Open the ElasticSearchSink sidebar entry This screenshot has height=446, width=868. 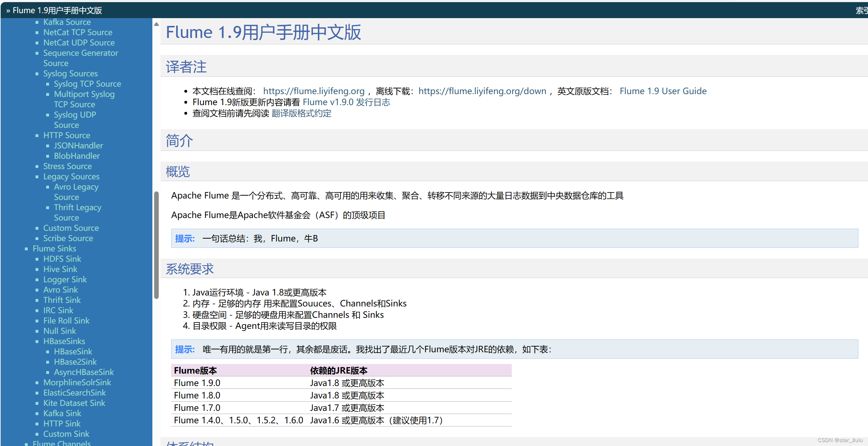tap(74, 393)
